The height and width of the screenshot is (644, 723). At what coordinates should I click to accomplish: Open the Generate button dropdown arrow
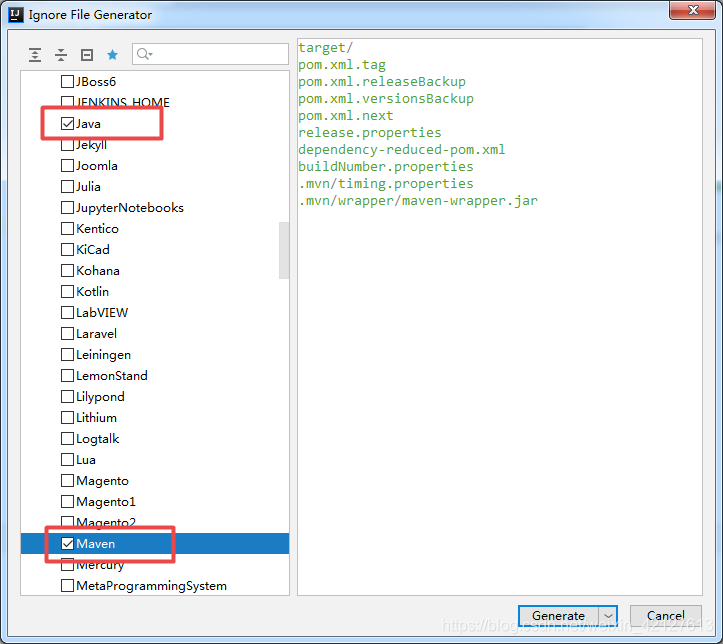pyautogui.click(x=608, y=615)
